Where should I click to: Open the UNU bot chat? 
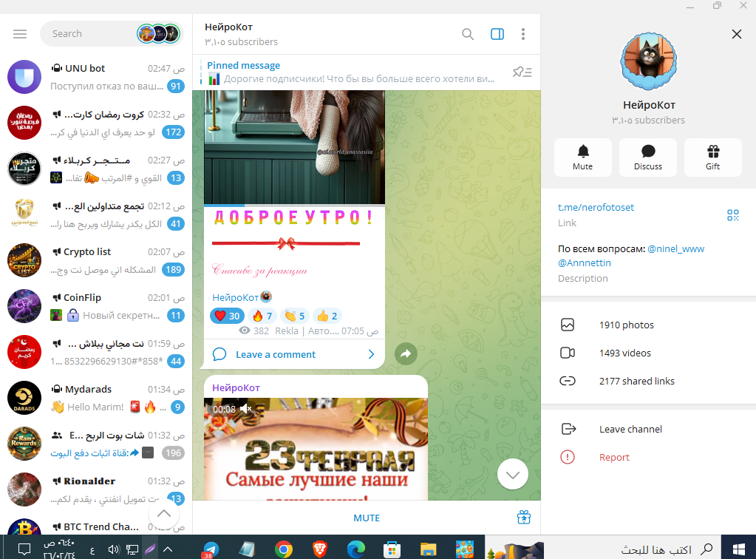pos(96,77)
